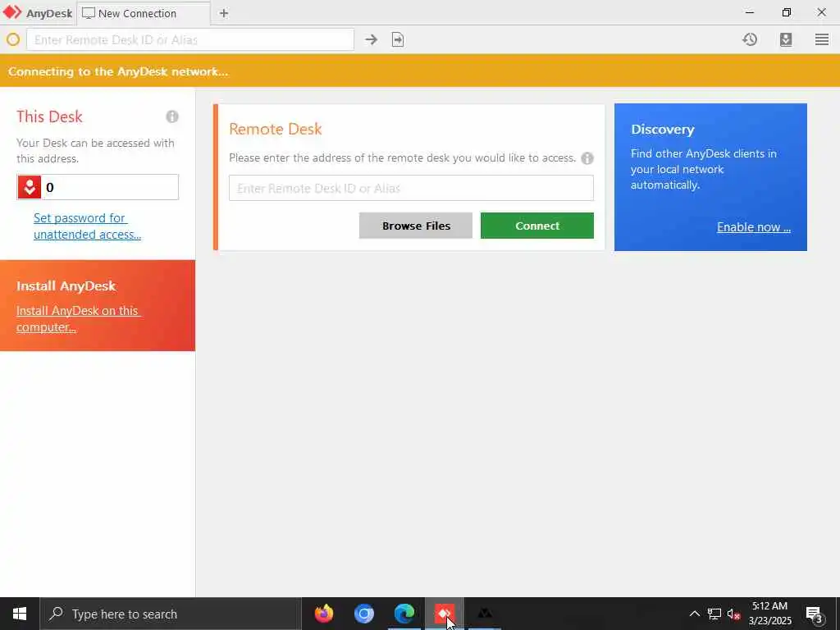The image size is (840, 630).
Task: Click the red desk ID icon
Action: [30, 187]
